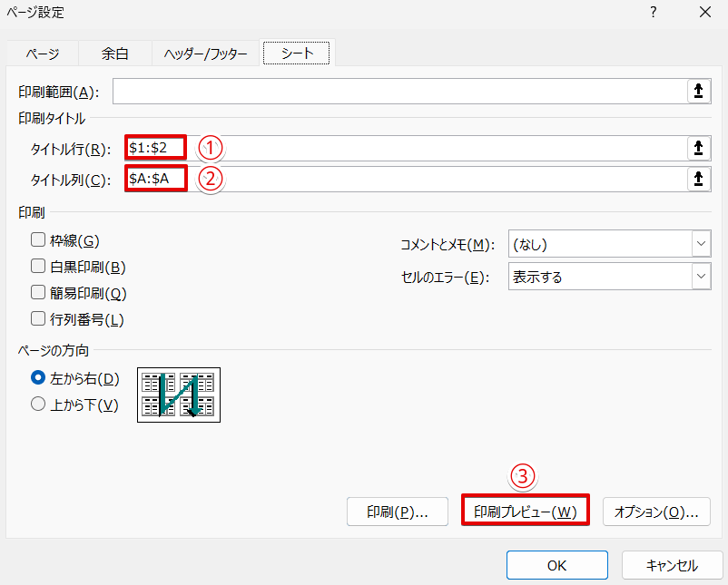Image resolution: width=728 pixels, height=585 pixels.
Task: Open the オプション dialog
Action: pyautogui.click(x=656, y=511)
